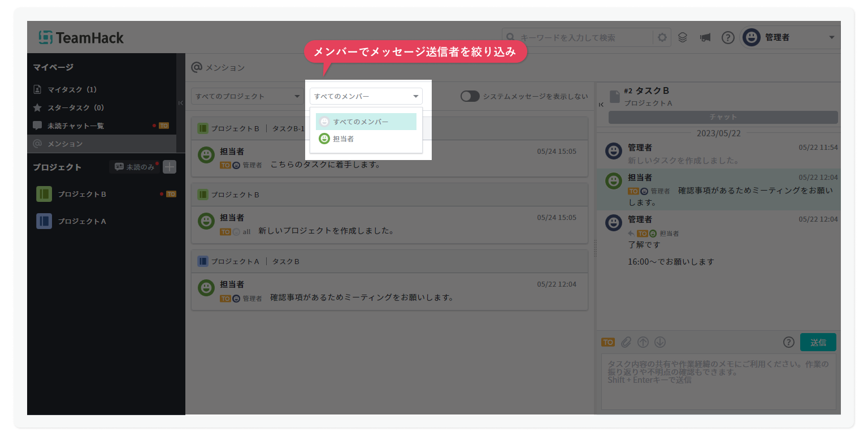Click the down arrow icon in chat toolbar
Viewport: 868px width, 436px height.
click(x=660, y=342)
